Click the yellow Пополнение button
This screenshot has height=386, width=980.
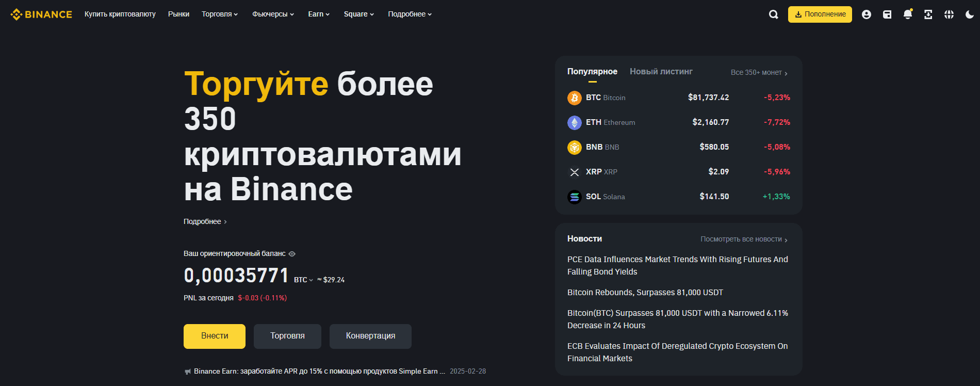click(820, 14)
